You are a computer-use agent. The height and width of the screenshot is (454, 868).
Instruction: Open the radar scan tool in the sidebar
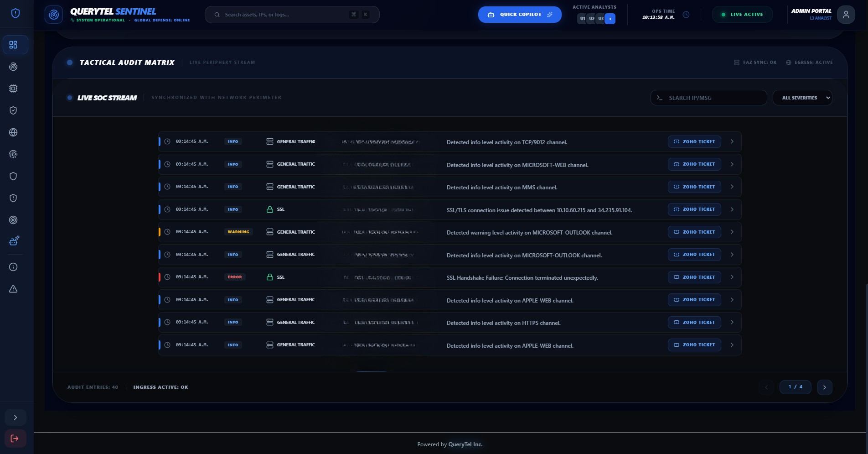click(13, 67)
